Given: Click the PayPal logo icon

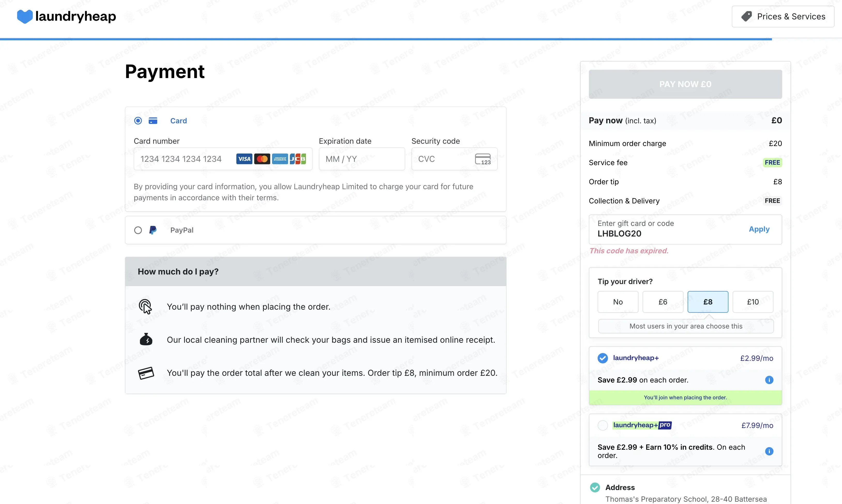Looking at the screenshot, I should [153, 230].
